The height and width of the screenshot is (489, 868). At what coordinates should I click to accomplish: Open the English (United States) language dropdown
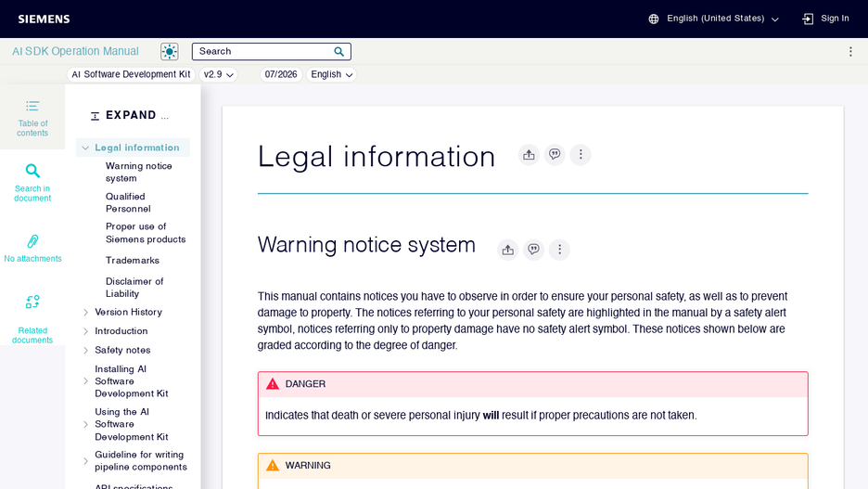[722, 19]
